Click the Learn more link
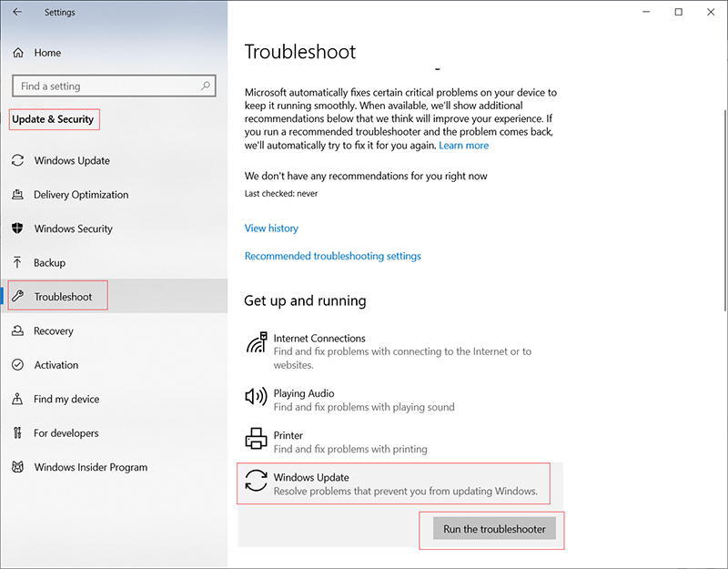This screenshot has width=728, height=569. 463,146
